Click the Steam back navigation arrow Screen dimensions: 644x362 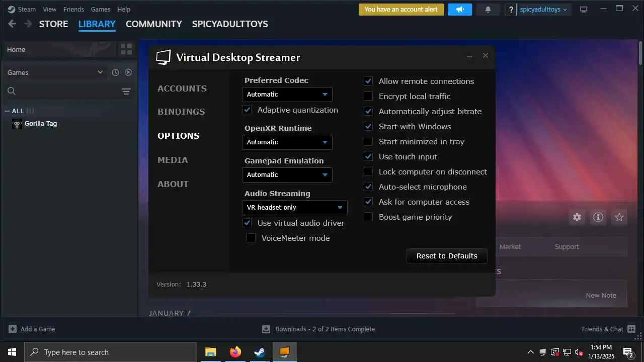click(x=12, y=24)
